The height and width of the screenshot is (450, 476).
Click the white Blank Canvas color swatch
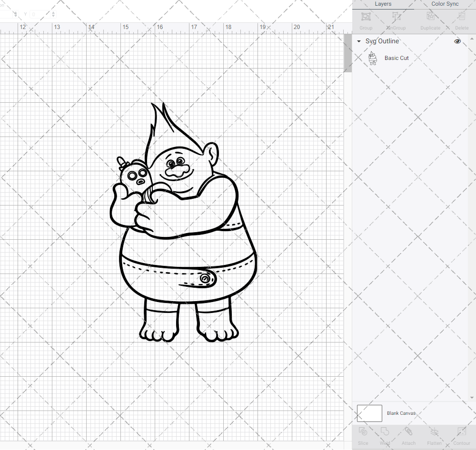369,413
